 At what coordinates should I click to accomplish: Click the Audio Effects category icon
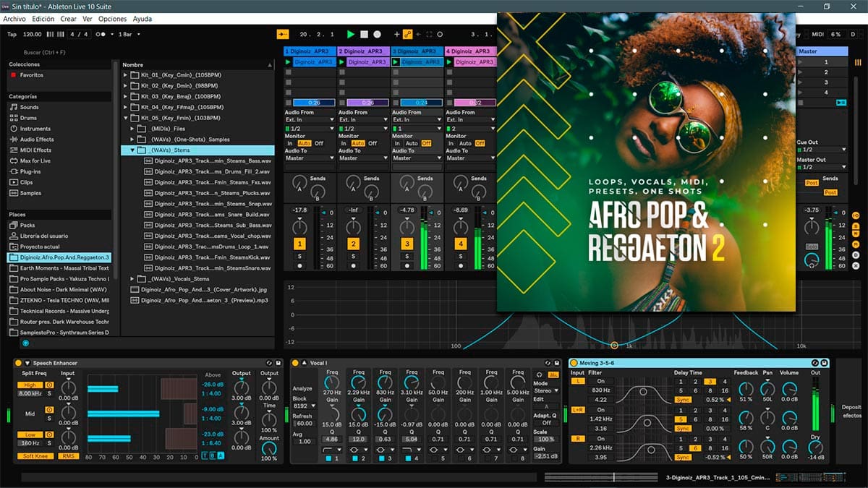(14, 140)
